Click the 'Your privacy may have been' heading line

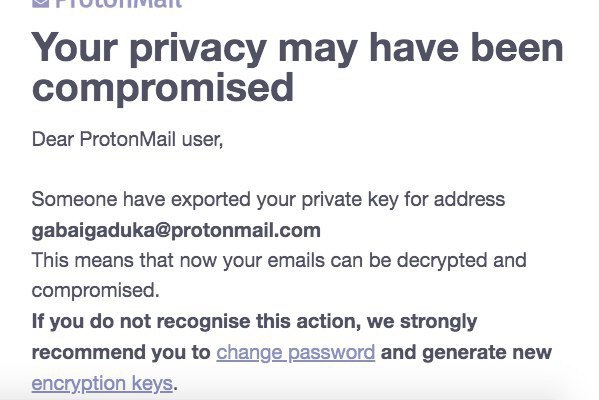(298, 49)
